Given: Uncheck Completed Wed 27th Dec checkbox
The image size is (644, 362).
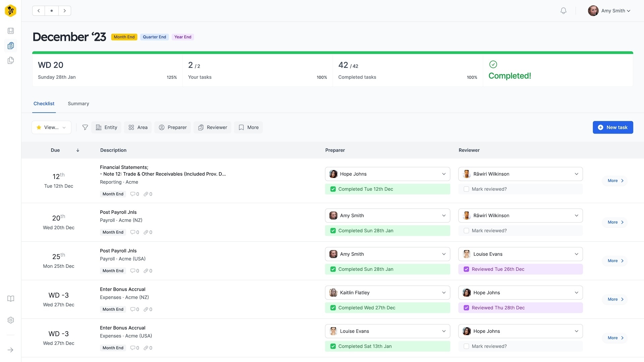Looking at the screenshot, I should [x=333, y=308].
